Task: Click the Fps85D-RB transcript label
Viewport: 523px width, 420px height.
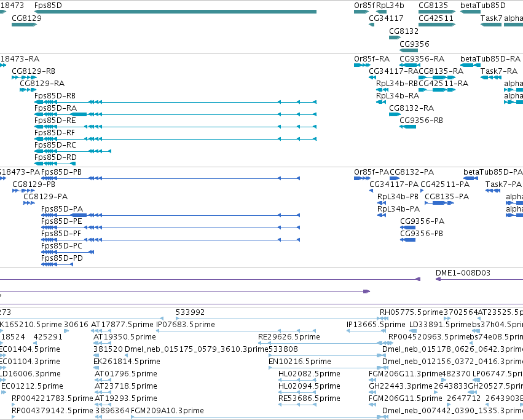Action: (55, 96)
